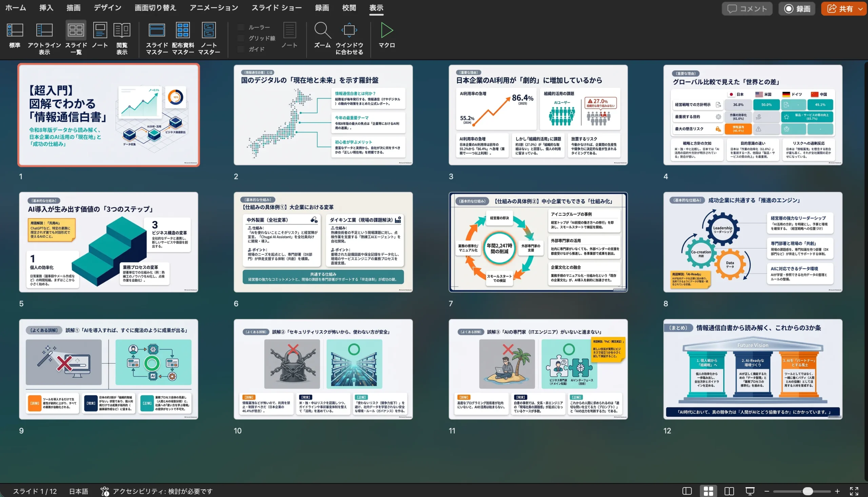This screenshot has width=868, height=497.
Task: Click zoom in plus button
Action: (837, 491)
